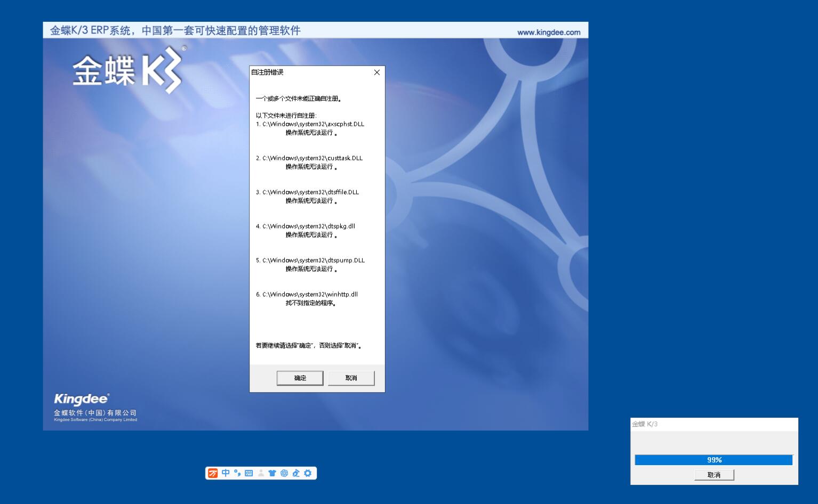Click the pen writing icon in IME toolbar
Image resolution: width=818 pixels, height=504 pixels.
pos(296,473)
